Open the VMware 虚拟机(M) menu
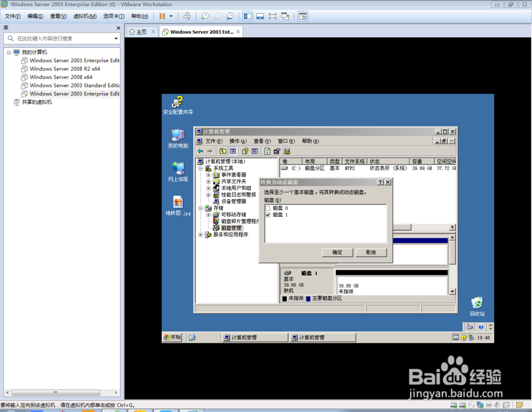Image resolution: width=532 pixels, height=412 pixels. [85, 16]
